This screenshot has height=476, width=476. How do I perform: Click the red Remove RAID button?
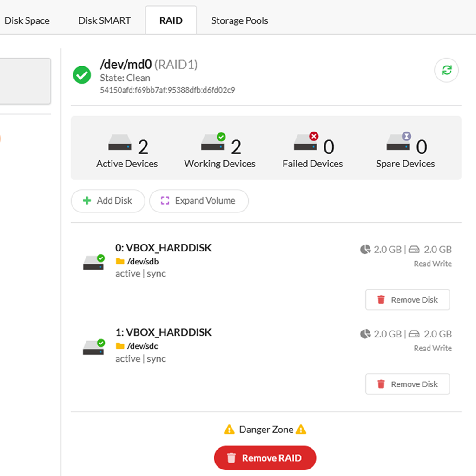[265, 458]
